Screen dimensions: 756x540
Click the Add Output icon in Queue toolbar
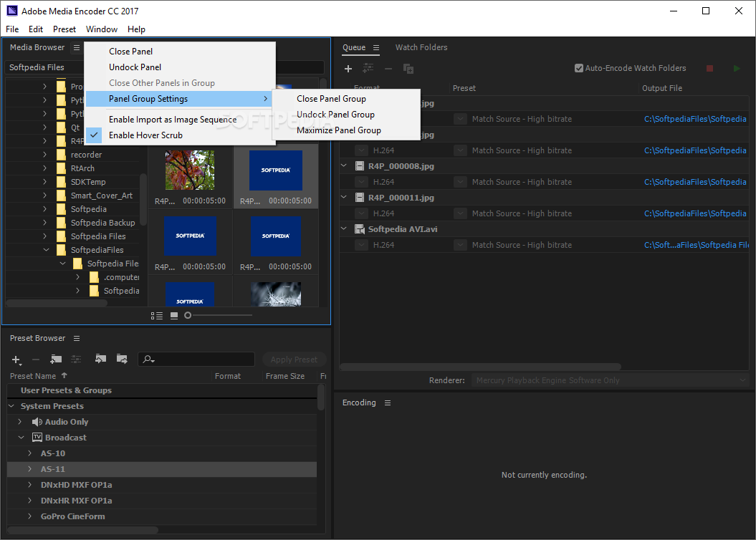[368, 69]
